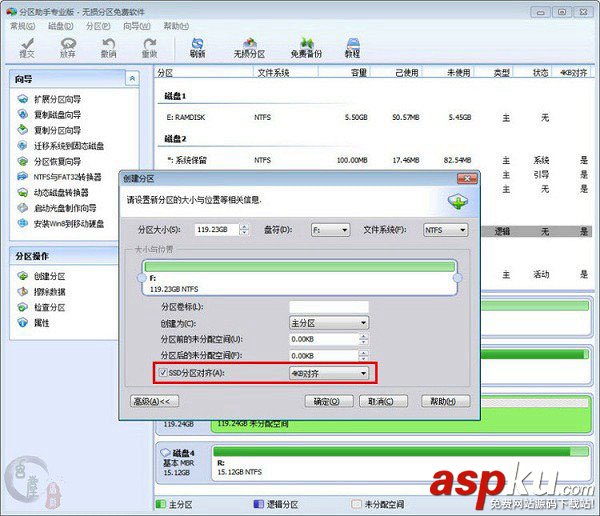The height and width of the screenshot is (516, 600).
Task: Adjust the 分区大小 spinner arrows
Action: tap(244, 230)
